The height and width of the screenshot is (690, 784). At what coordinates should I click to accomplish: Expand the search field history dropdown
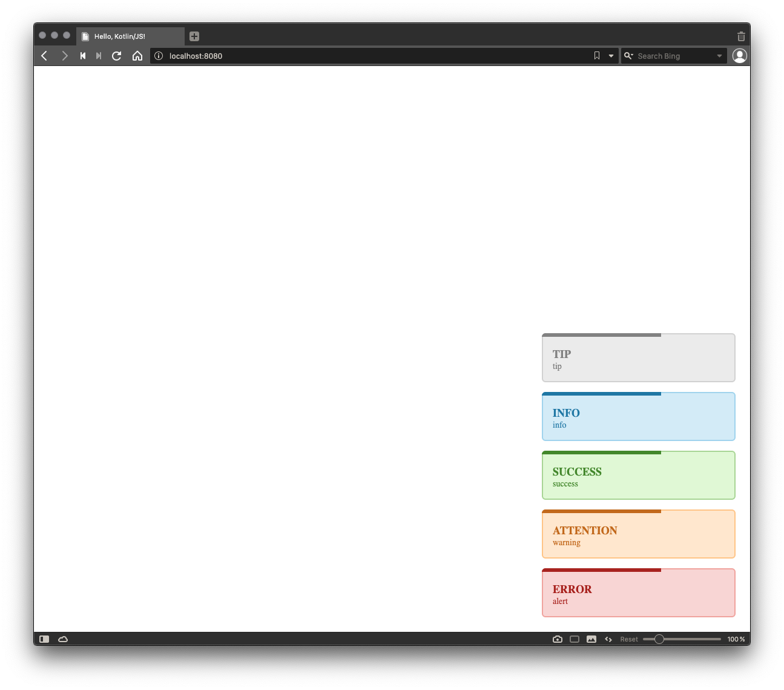tap(719, 56)
